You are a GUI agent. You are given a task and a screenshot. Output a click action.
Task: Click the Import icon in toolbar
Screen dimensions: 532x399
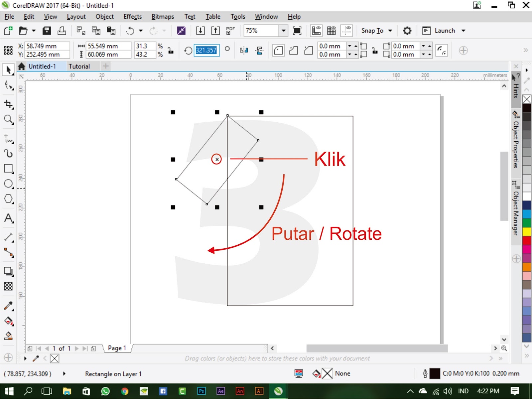[x=200, y=31]
